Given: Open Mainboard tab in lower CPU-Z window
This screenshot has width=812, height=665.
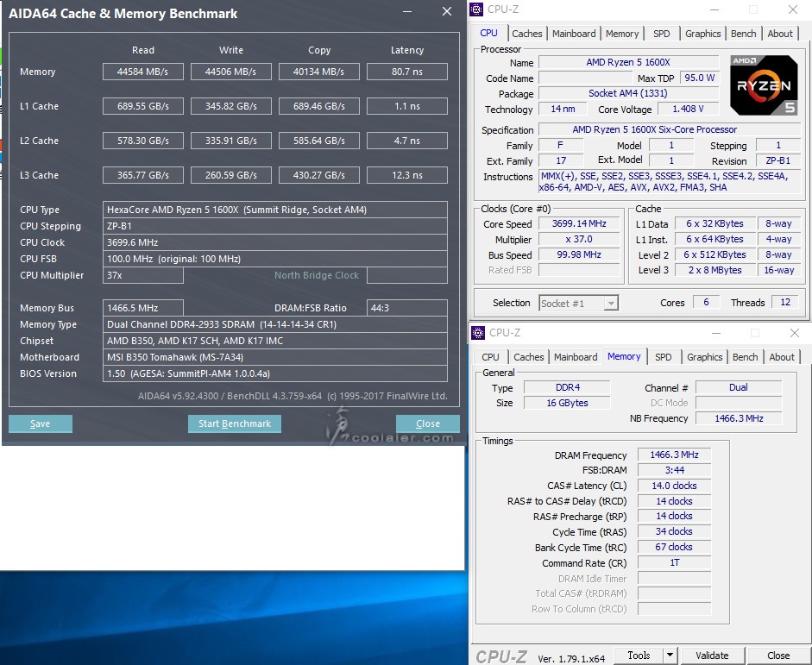Looking at the screenshot, I should coord(576,357).
